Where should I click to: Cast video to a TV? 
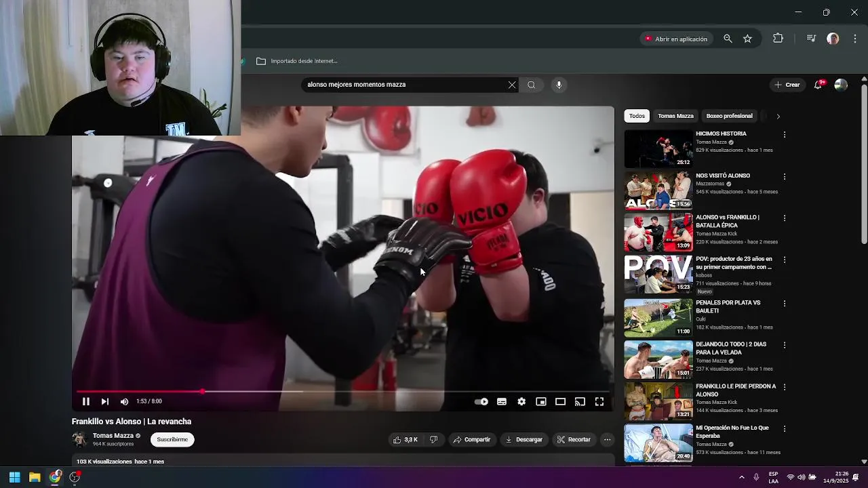click(x=580, y=401)
